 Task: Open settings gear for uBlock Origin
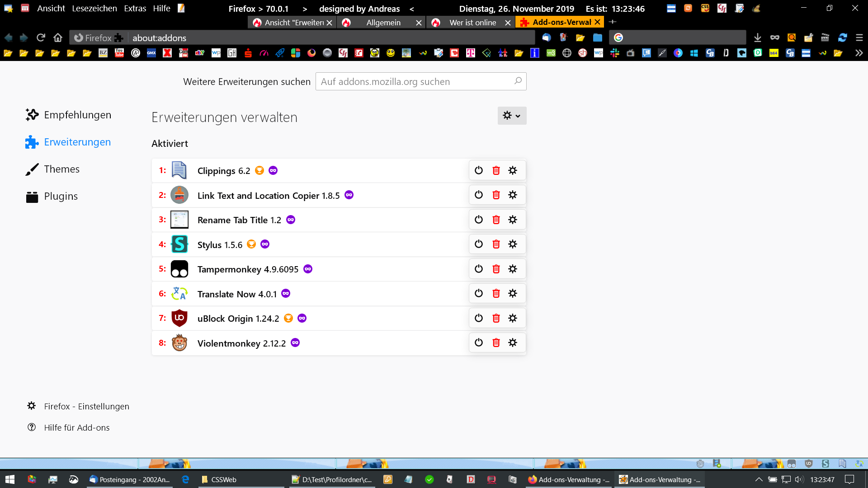[512, 318]
